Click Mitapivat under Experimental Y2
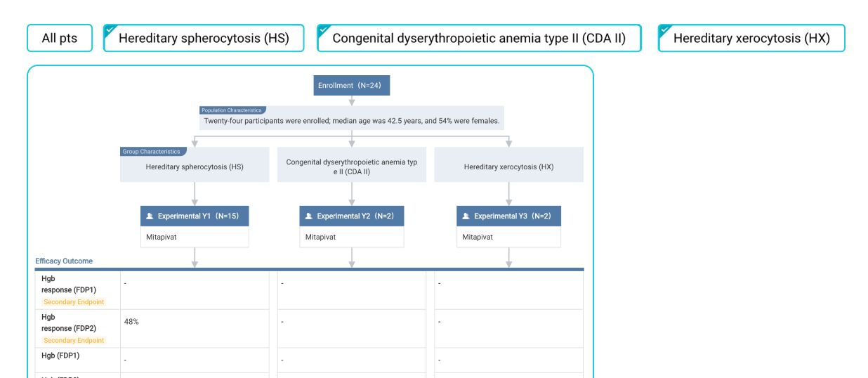 [x=321, y=237]
